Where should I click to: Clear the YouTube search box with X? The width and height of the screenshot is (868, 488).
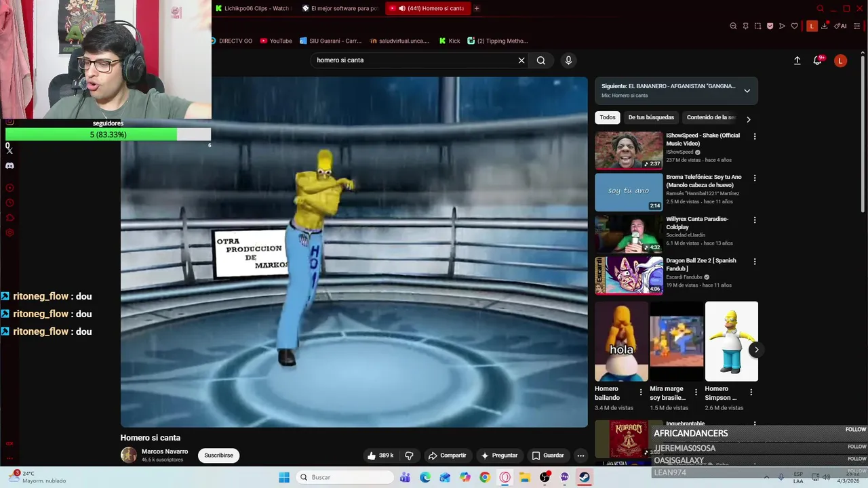[x=521, y=60]
